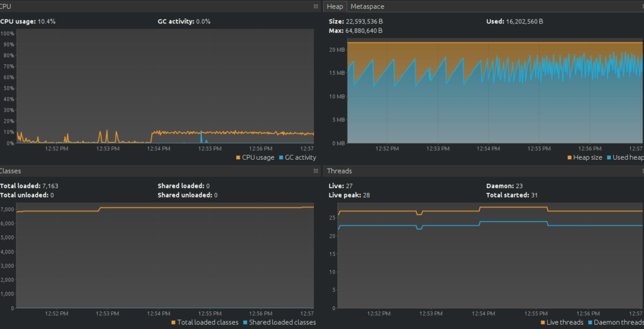Viewport: 644px width, 329px height.
Task: Click the 25 label on Threads axis
Action: 333,218
